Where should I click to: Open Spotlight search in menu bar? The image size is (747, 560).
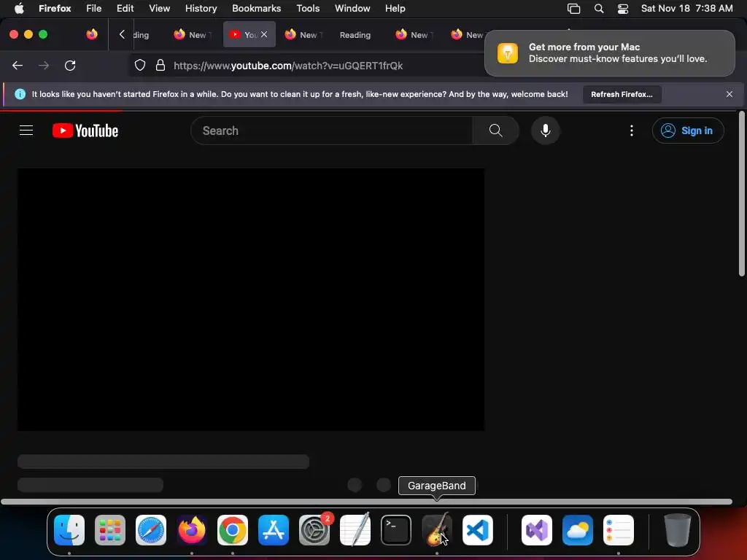(599, 9)
